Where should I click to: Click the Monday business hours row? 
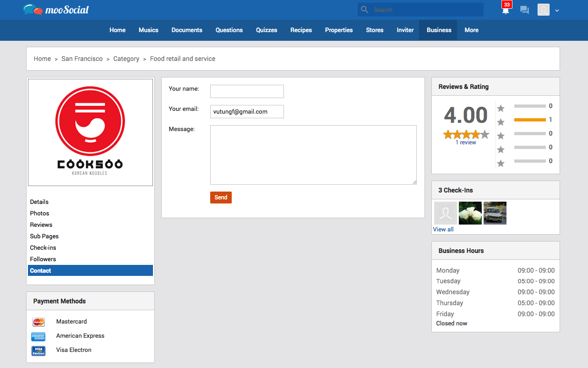tap(495, 270)
